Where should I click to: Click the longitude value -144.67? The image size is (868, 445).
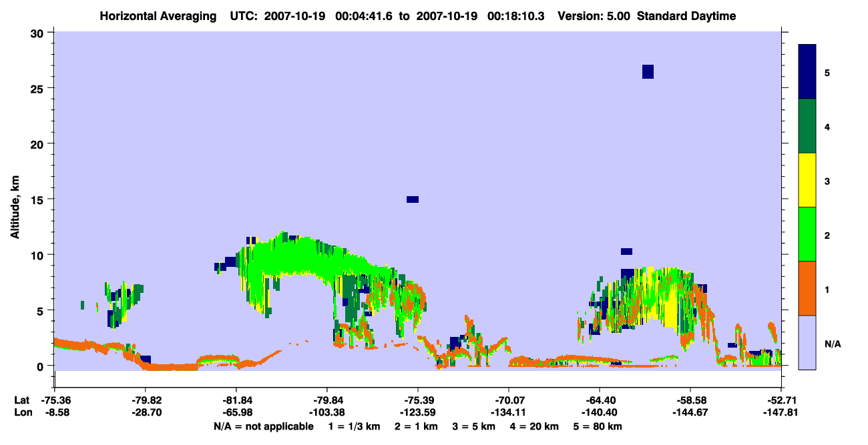click(x=690, y=412)
